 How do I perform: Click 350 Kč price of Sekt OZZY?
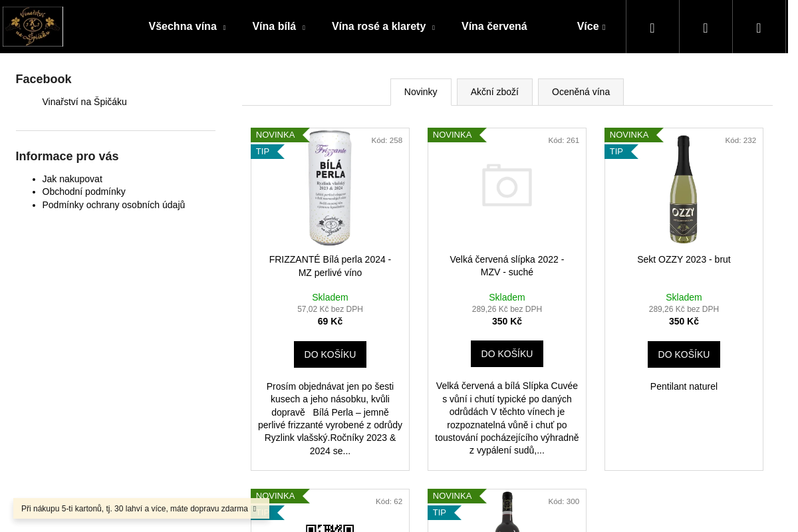[684, 321]
